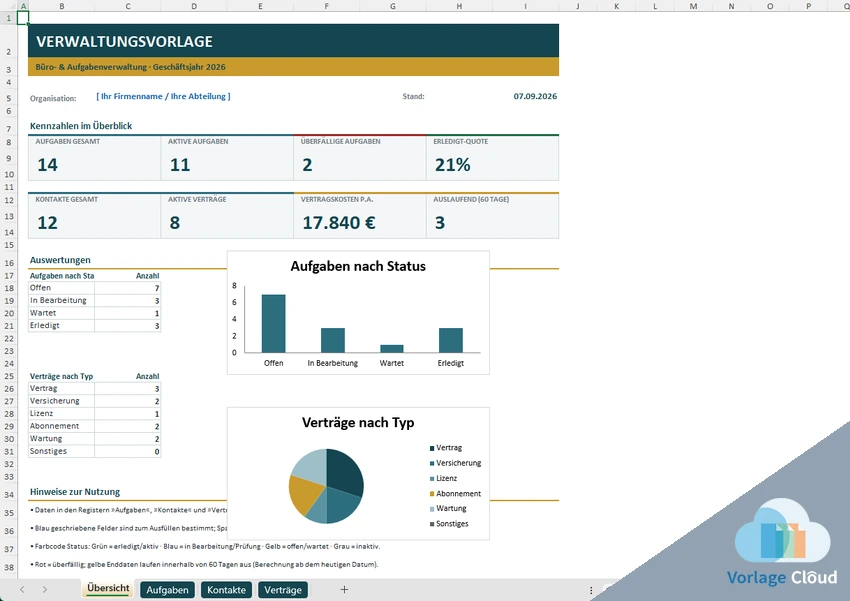Click the "Wartet" row label in the status table
Screen dimensions: 850x601
[43, 313]
